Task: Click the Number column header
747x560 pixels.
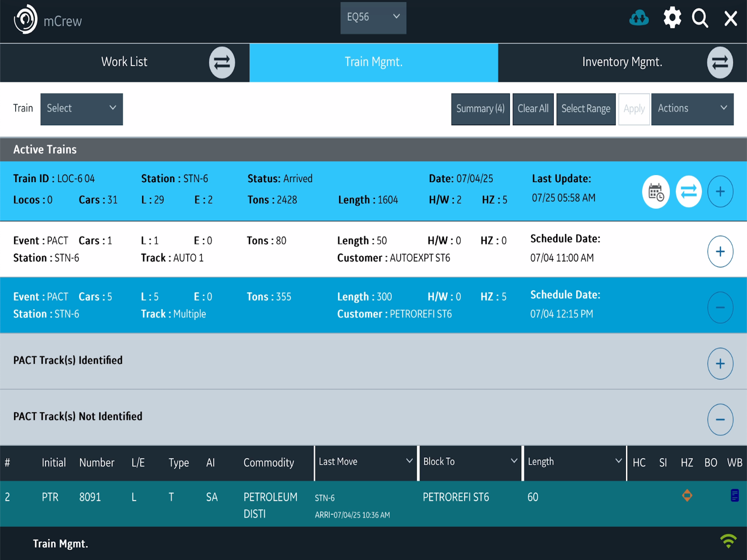Action: coord(97,463)
